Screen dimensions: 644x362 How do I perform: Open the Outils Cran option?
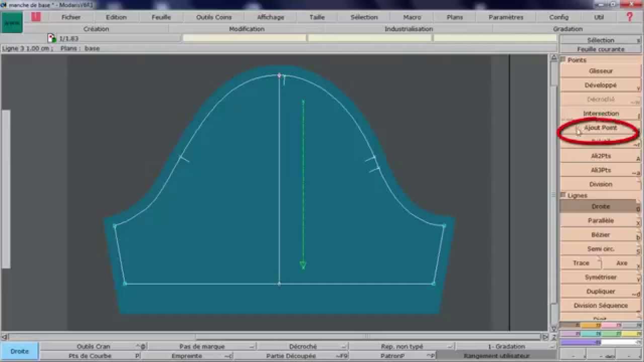point(93,346)
